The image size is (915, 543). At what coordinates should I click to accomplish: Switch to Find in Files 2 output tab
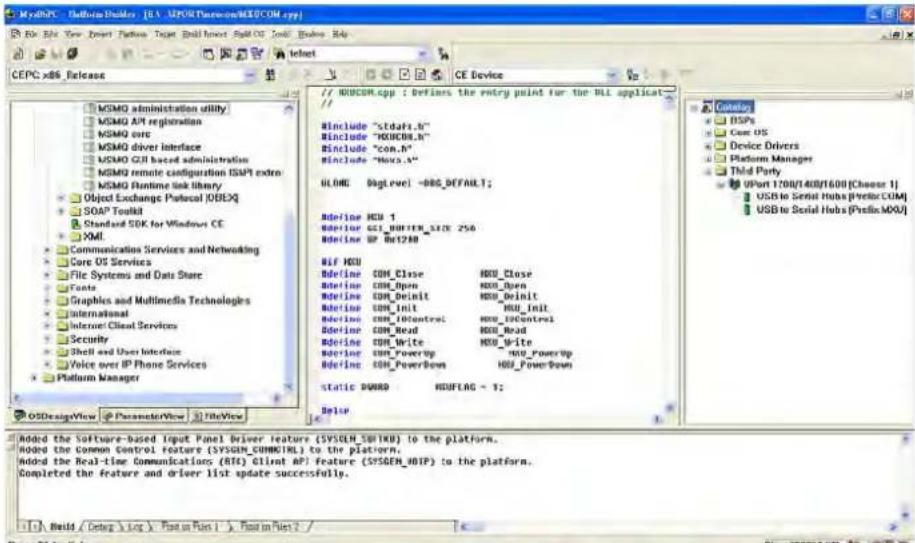point(269,527)
